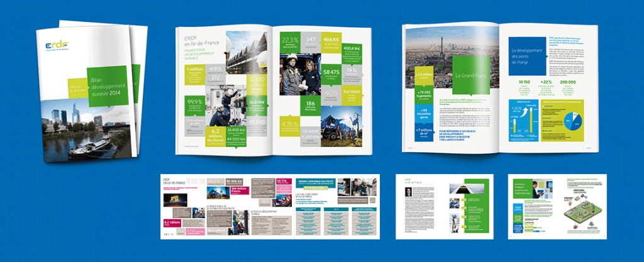Viewport: 644px width, 262px height.
Task: Click the '16 %' grey tile
Action: 351,74
